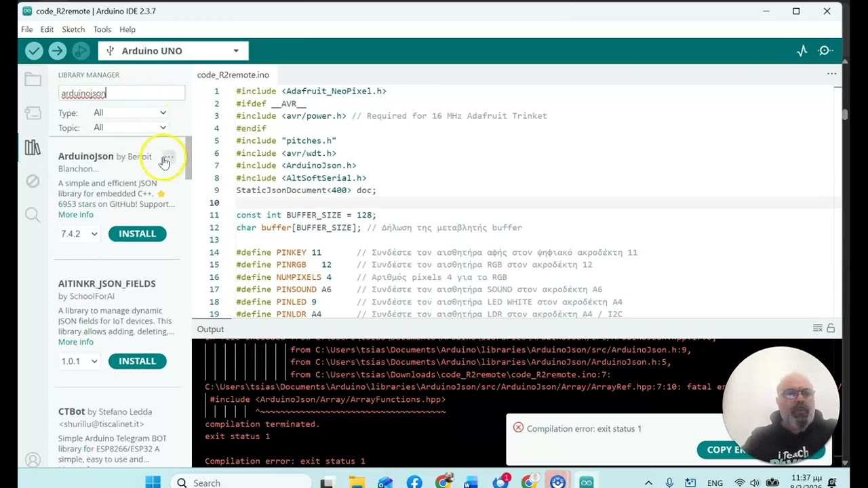
Task: Click the Upload arrow button
Action: [x=58, y=51]
